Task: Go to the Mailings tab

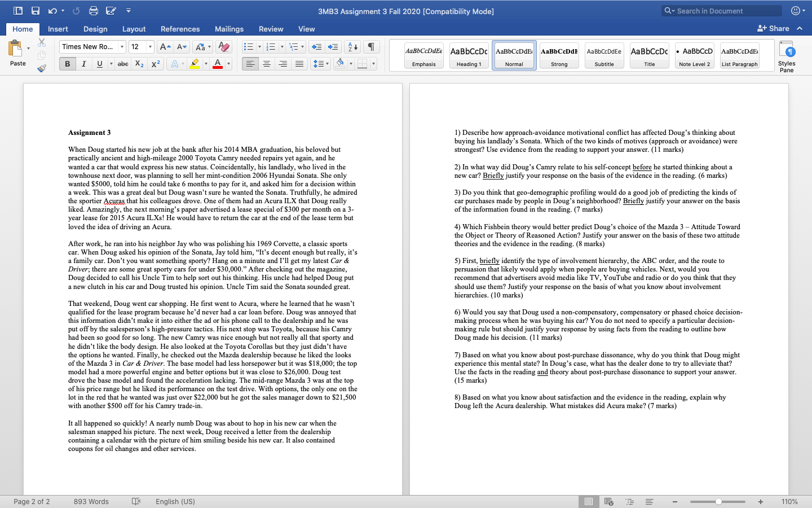Action: (x=229, y=29)
